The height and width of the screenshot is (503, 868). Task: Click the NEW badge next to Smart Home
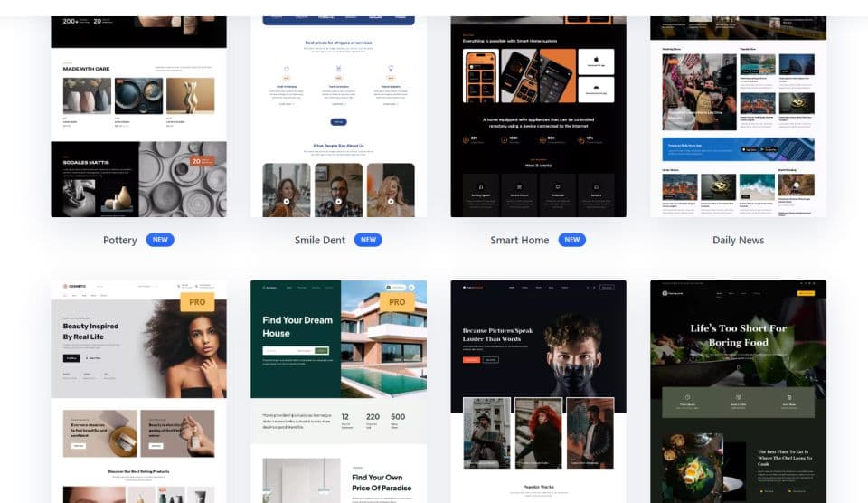click(x=571, y=240)
